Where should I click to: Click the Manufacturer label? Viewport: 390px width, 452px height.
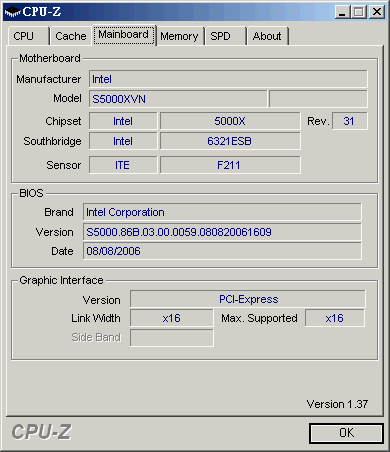(49, 79)
